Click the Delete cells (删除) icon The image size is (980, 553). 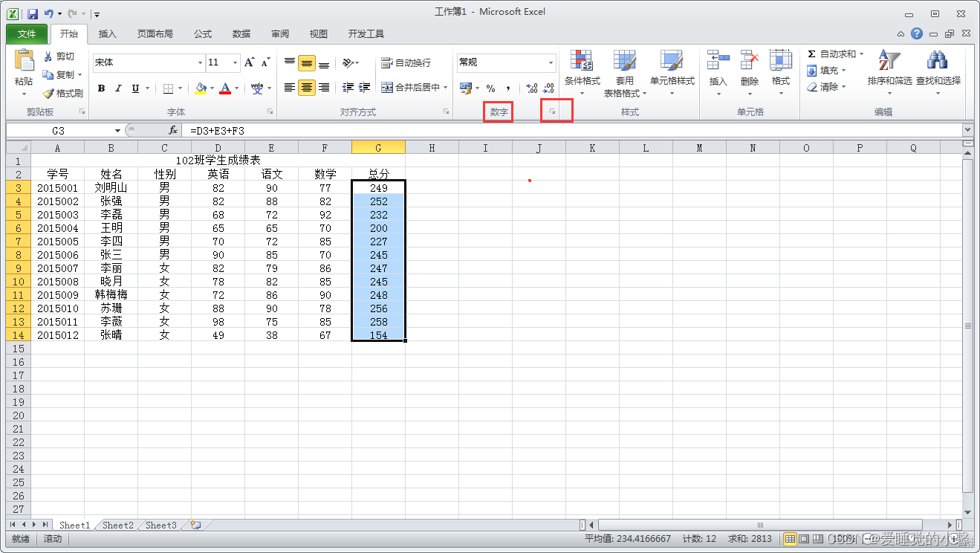[749, 60]
